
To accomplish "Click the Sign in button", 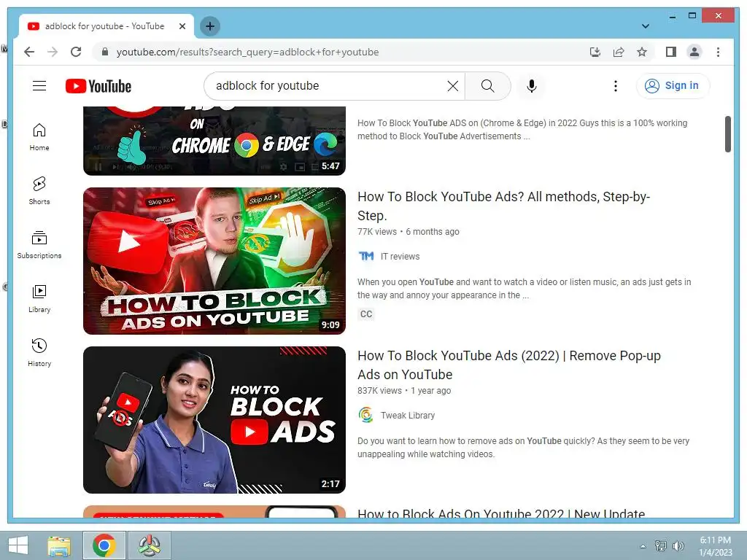I will click(x=672, y=86).
